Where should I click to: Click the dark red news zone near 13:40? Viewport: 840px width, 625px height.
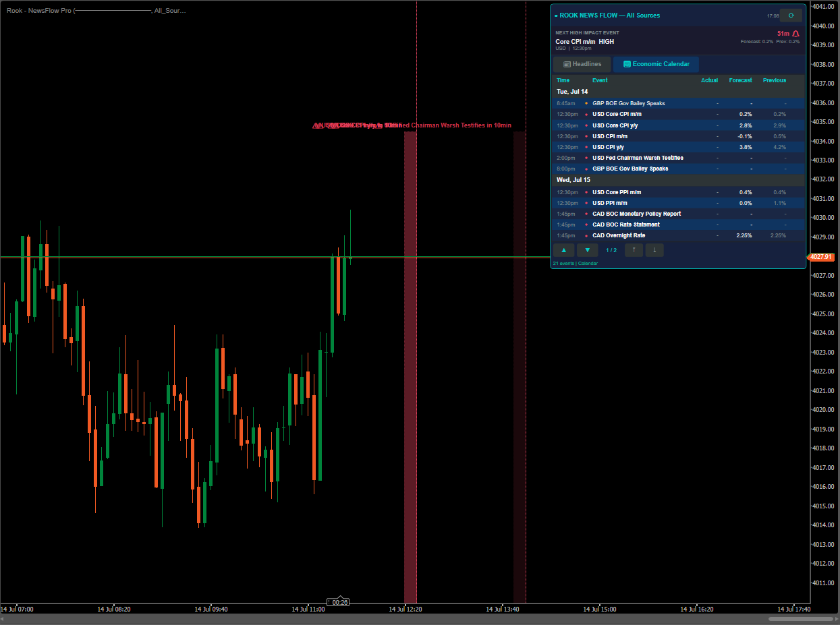pyautogui.click(x=520, y=367)
